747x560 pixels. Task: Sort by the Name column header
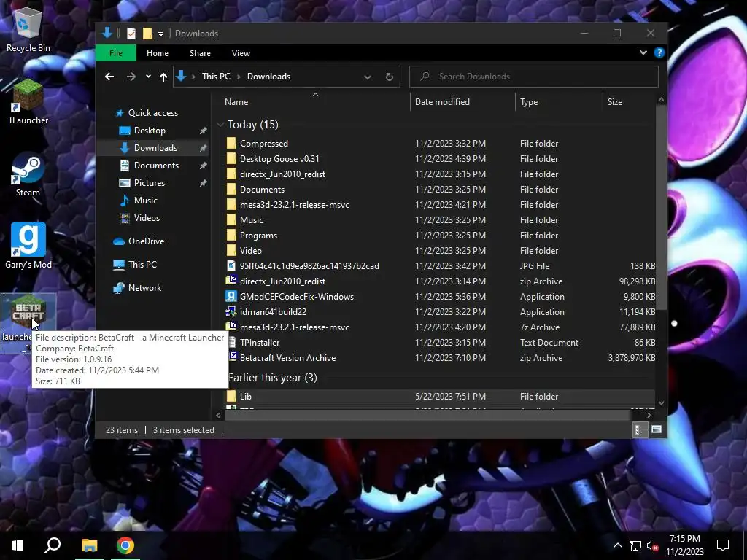click(x=314, y=102)
